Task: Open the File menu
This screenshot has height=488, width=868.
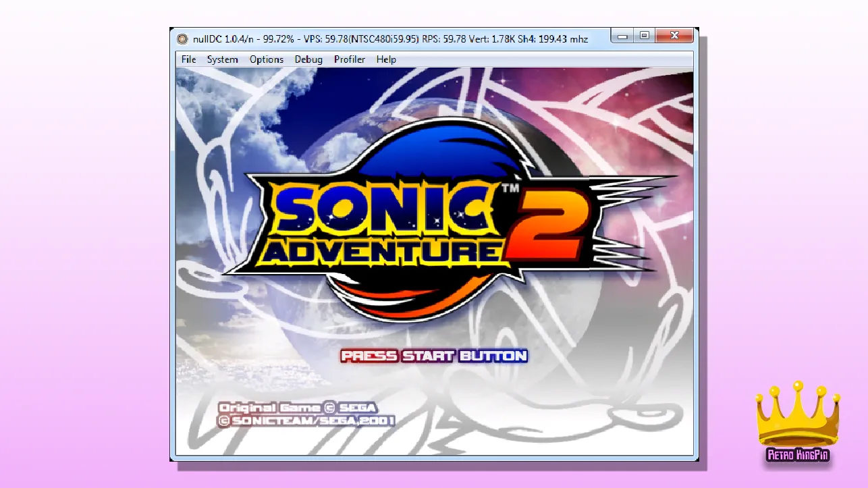Action: (x=188, y=59)
